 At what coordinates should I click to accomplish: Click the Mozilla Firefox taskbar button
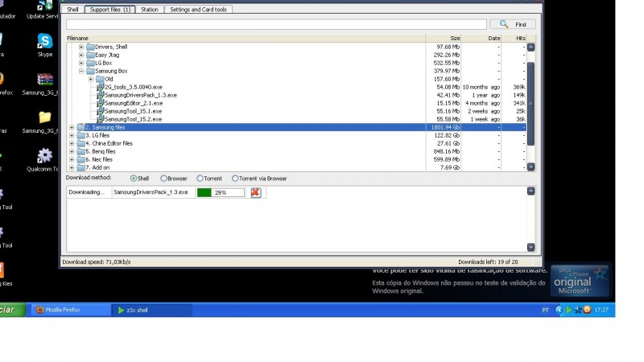pyautogui.click(x=71, y=310)
